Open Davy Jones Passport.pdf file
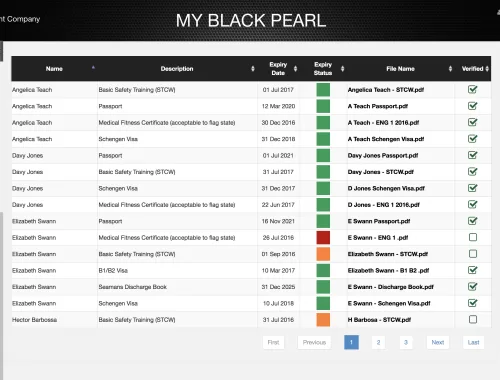This screenshot has height=380, width=500. 383,155
